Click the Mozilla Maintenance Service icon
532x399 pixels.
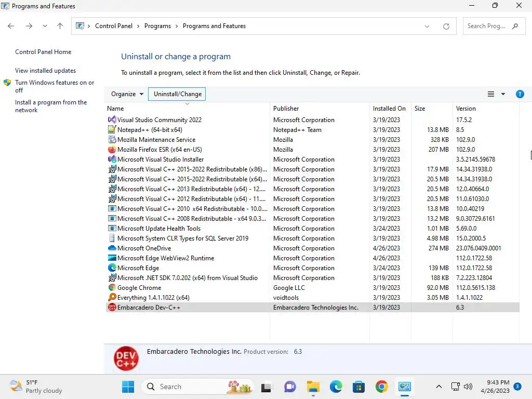(x=112, y=139)
